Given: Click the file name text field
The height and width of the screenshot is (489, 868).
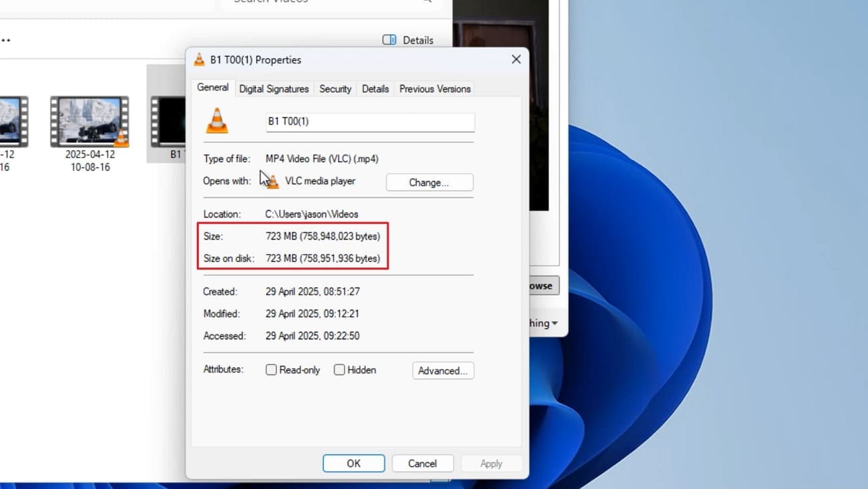Looking at the screenshot, I should [369, 122].
